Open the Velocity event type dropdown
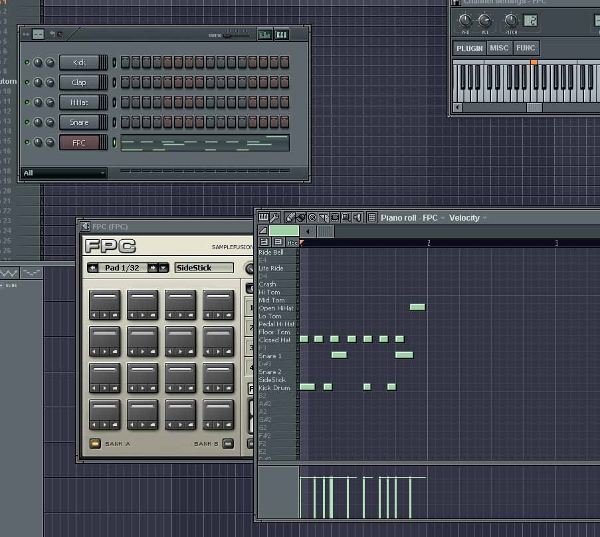This screenshot has width=600, height=537. (x=468, y=218)
